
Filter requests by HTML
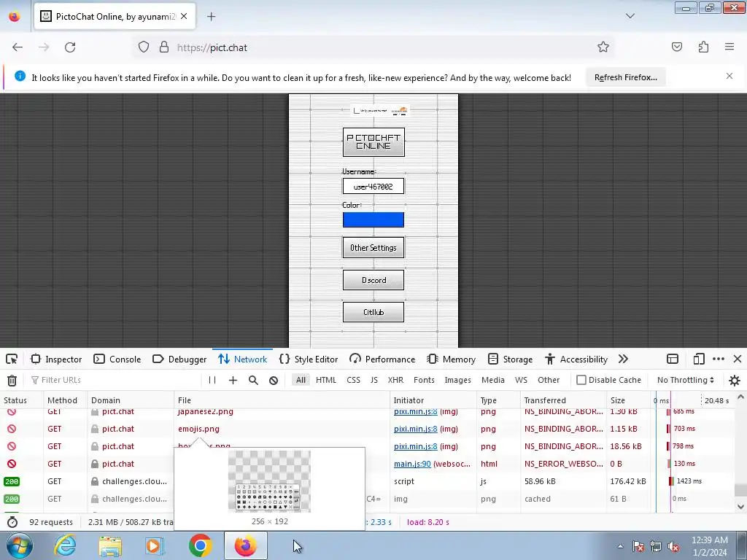pyautogui.click(x=326, y=380)
